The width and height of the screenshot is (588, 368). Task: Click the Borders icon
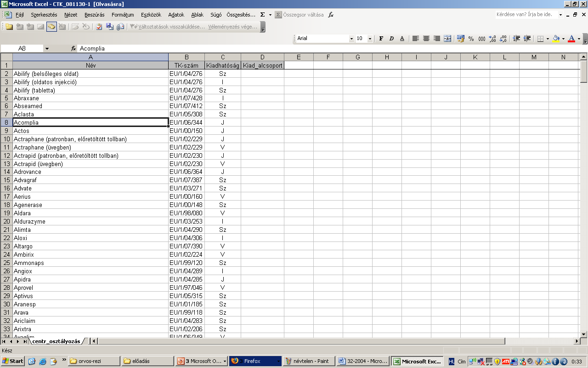pos(540,39)
